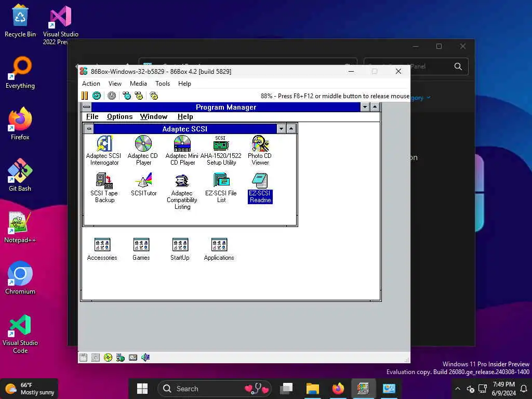Open Task View from taskbar
This screenshot has width=532, height=399.
(x=286, y=389)
